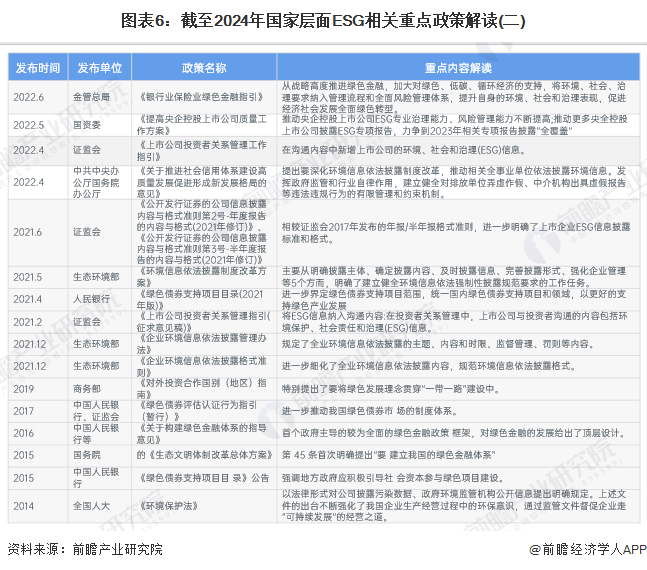The image size is (647, 570).
Task: Select the date cell '2022.6'
Action: (x=28, y=97)
